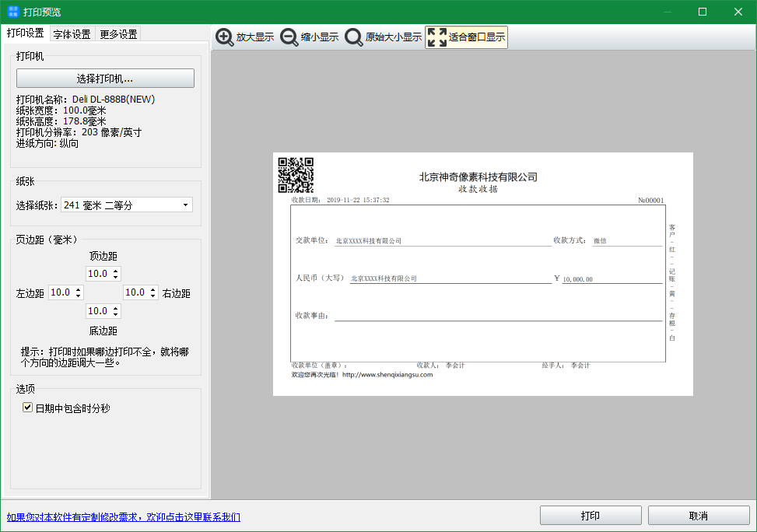Increase the 顶边距 top margin value
This screenshot has height=532, width=757.
pyautogui.click(x=116, y=271)
